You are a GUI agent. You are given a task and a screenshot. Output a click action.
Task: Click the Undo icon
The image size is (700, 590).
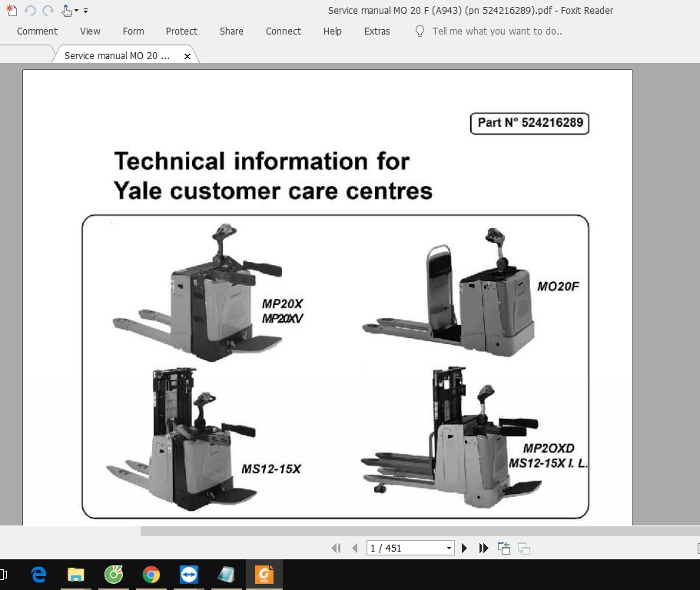[x=29, y=11]
